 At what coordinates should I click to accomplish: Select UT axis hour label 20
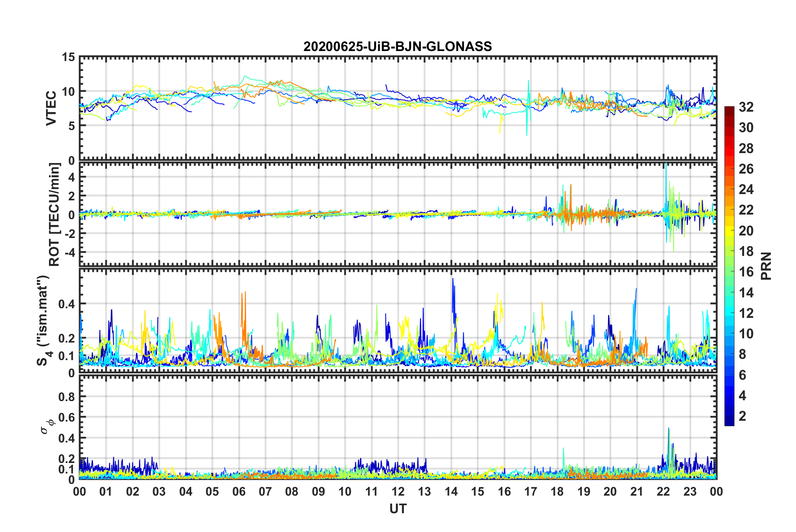tap(610, 491)
